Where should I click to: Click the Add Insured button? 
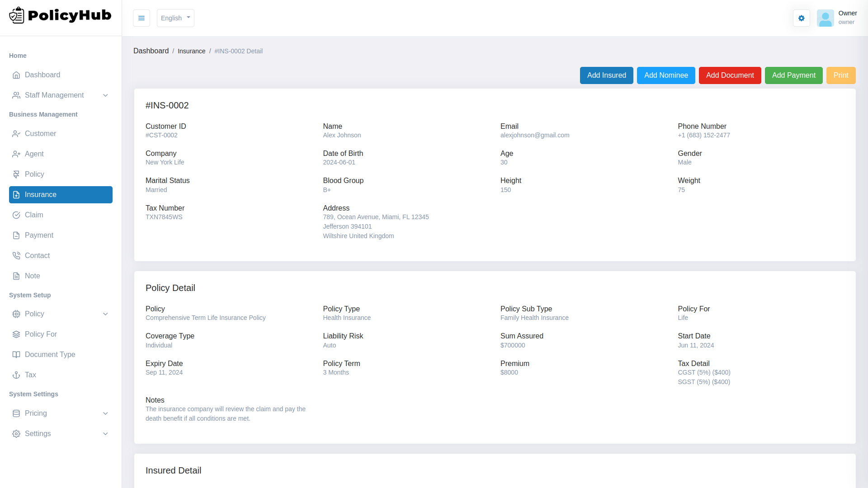pos(606,75)
